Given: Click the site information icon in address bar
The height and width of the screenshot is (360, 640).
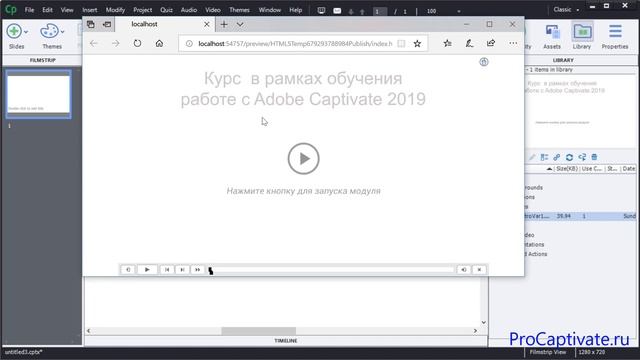Looking at the screenshot, I should point(189,43).
